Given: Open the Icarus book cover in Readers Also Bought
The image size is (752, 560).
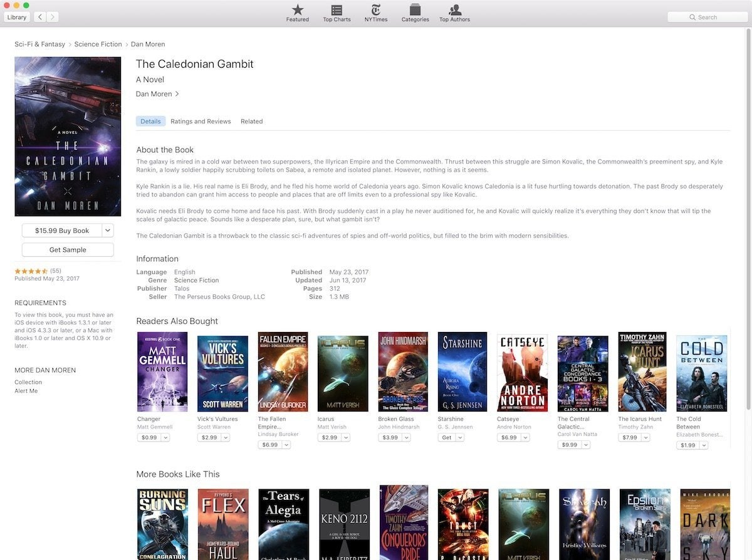Looking at the screenshot, I should (343, 373).
